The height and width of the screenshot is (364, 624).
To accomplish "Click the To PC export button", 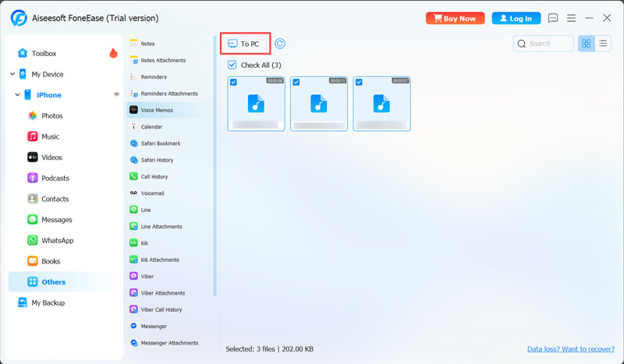I will pos(246,44).
